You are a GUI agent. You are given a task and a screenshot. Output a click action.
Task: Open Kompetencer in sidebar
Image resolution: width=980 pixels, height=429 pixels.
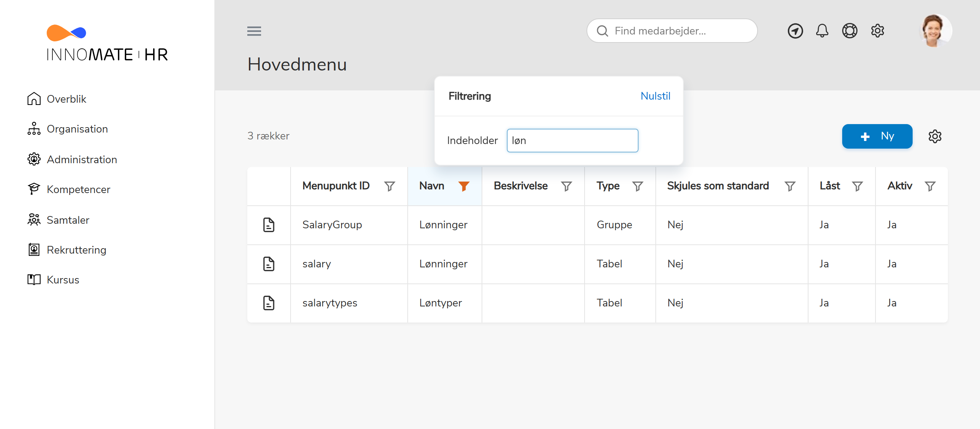[x=69, y=189]
